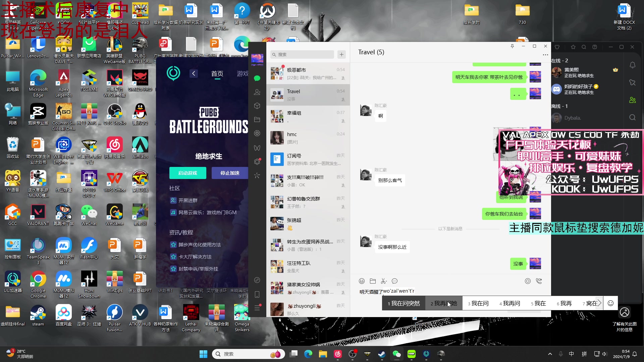This screenshot has width=644, height=362.
Task: Click the green members icon in KOOK
Action: (632, 100)
